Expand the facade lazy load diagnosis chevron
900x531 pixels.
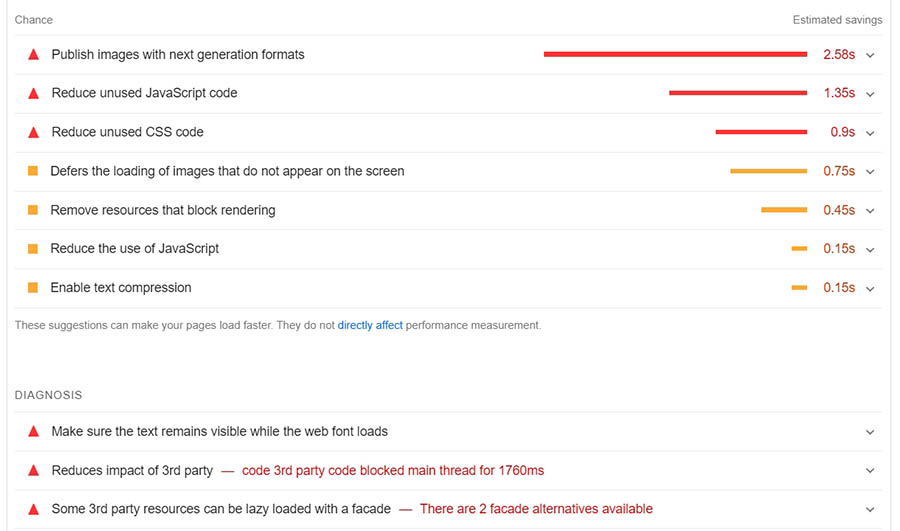870,509
